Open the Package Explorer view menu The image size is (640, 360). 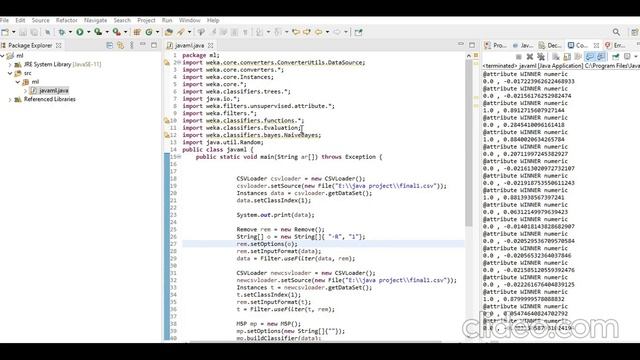coord(132,45)
